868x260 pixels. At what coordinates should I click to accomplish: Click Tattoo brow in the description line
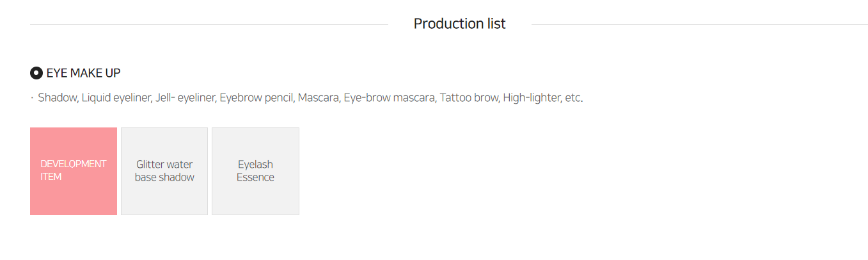(x=469, y=98)
